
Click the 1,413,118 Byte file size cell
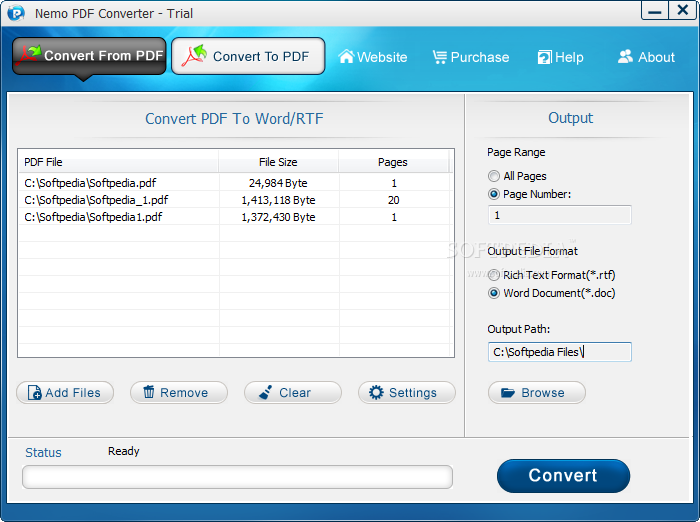[x=279, y=200]
